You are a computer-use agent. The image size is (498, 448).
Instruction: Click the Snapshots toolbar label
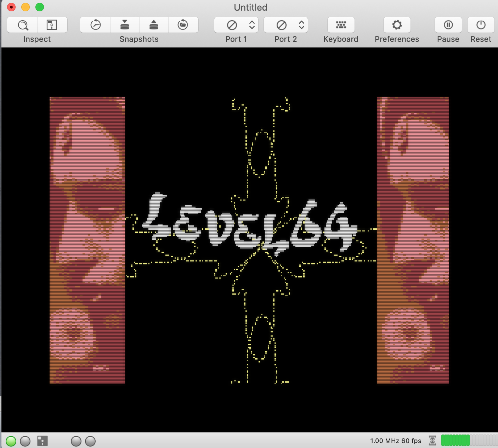click(x=139, y=39)
